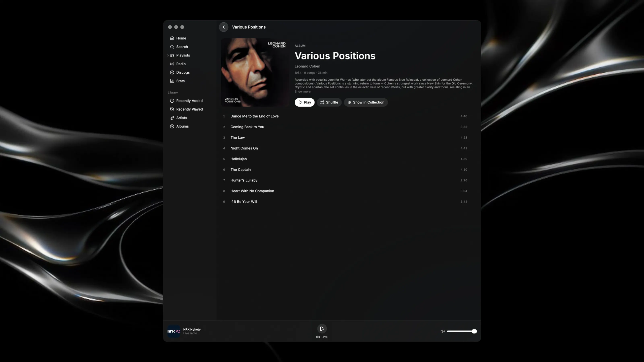Click the Various Positions album cover art
644x362 pixels.
(255, 72)
